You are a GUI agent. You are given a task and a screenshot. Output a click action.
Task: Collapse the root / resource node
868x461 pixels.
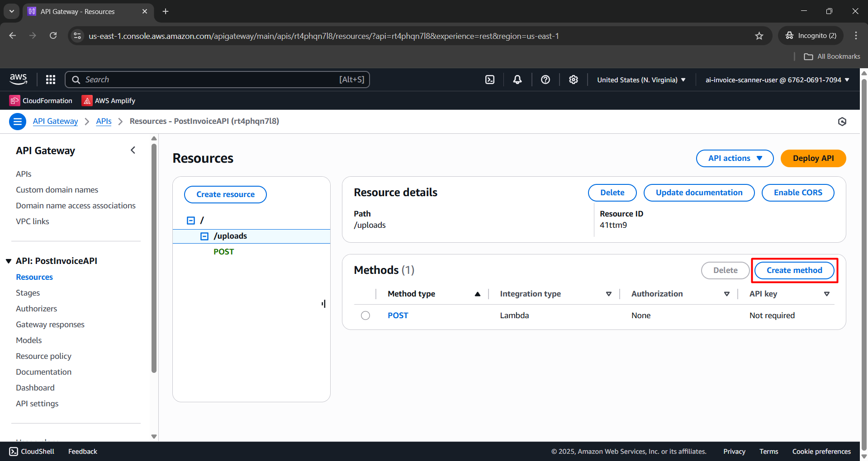coord(191,221)
